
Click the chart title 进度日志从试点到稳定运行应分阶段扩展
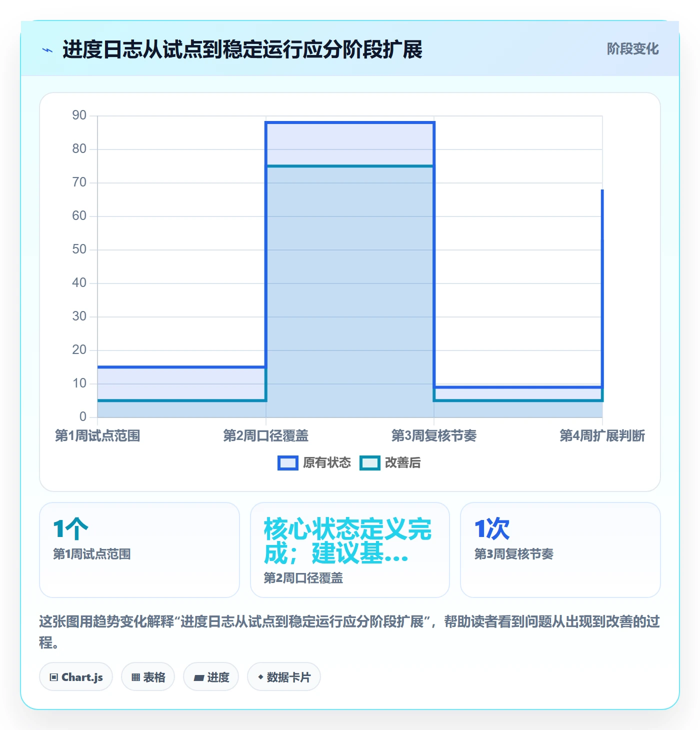pos(242,49)
